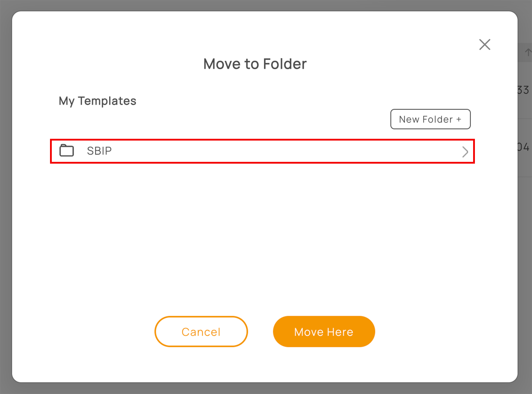Click the plus sign in New Folder

[x=459, y=120]
